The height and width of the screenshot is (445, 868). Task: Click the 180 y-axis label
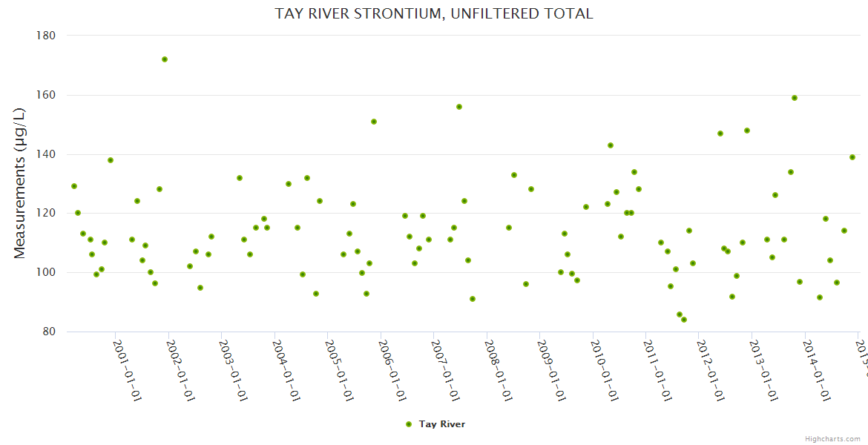click(x=46, y=35)
